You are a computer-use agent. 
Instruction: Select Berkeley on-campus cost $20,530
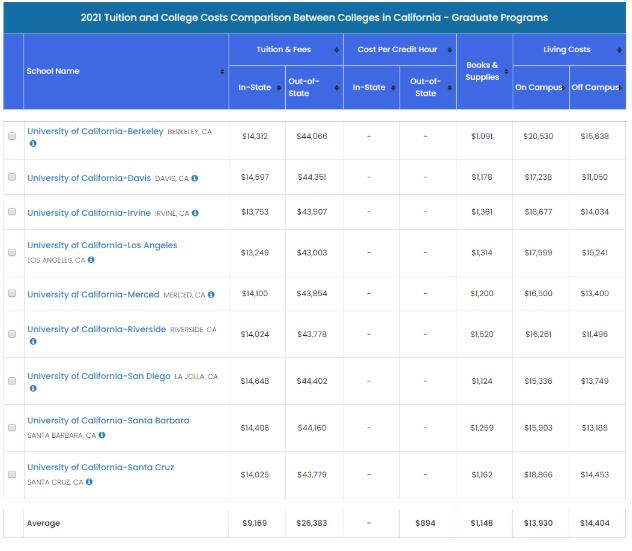[538, 136]
